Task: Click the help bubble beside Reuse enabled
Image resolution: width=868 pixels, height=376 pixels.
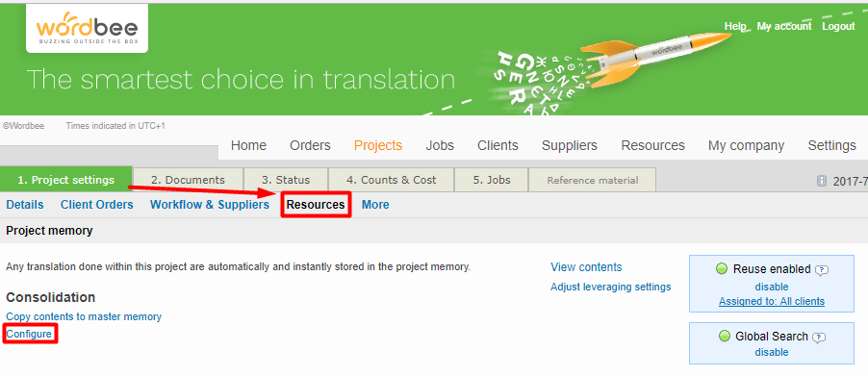Action: coord(822,270)
